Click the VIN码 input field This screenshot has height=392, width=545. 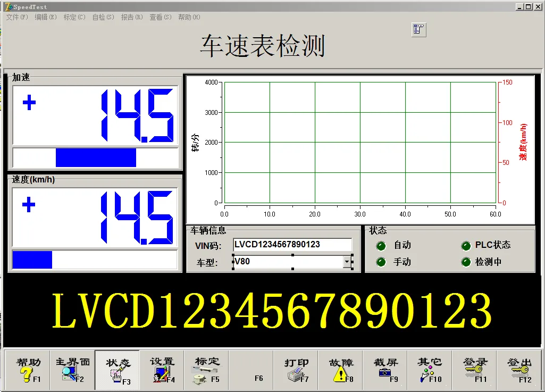pos(292,245)
